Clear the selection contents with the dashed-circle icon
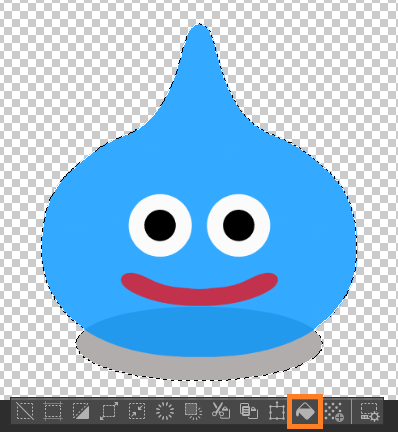This screenshot has width=398, height=432. pyautogui.click(x=165, y=411)
